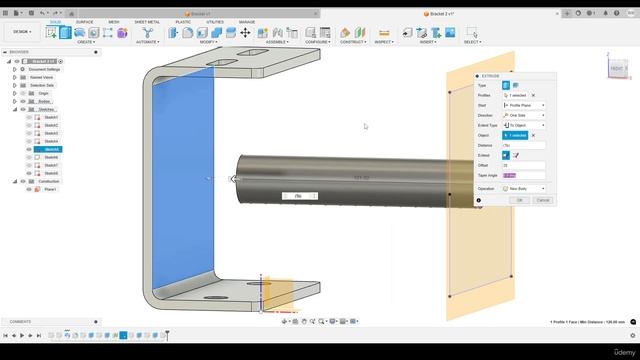Click the Taper Angle input field
This screenshot has width=640, height=360.
tap(524, 176)
